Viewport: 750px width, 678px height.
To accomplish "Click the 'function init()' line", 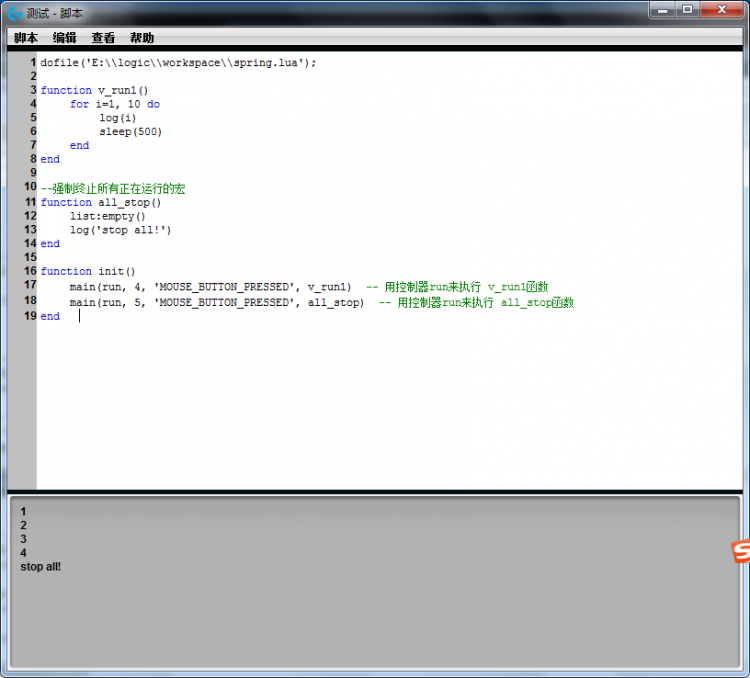I will click(x=88, y=271).
